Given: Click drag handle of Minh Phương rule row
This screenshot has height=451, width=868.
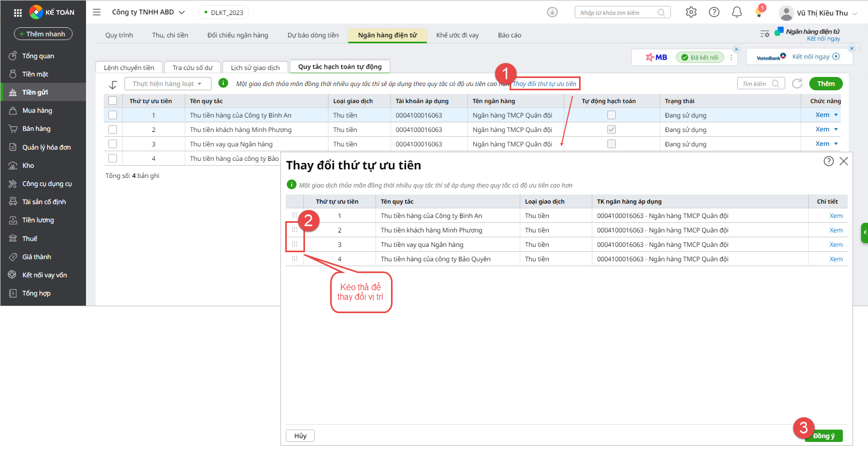Looking at the screenshot, I should coord(294,230).
